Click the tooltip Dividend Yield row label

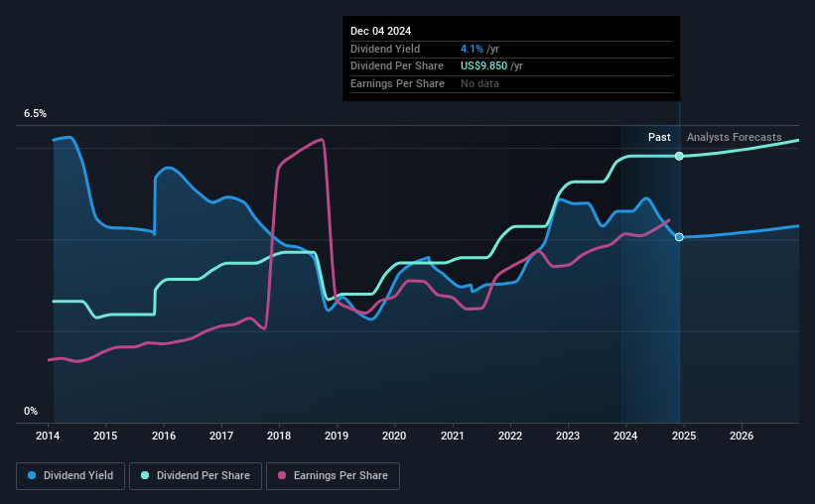pyautogui.click(x=385, y=49)
